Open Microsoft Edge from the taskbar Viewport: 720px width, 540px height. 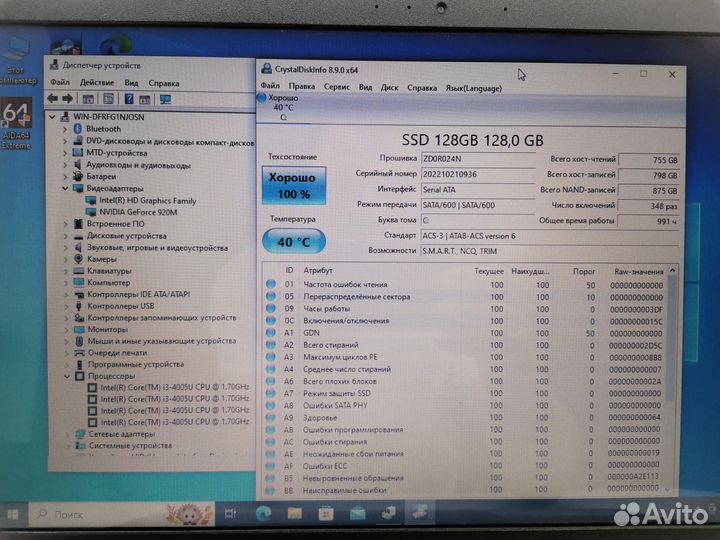[x=264, y=513]
